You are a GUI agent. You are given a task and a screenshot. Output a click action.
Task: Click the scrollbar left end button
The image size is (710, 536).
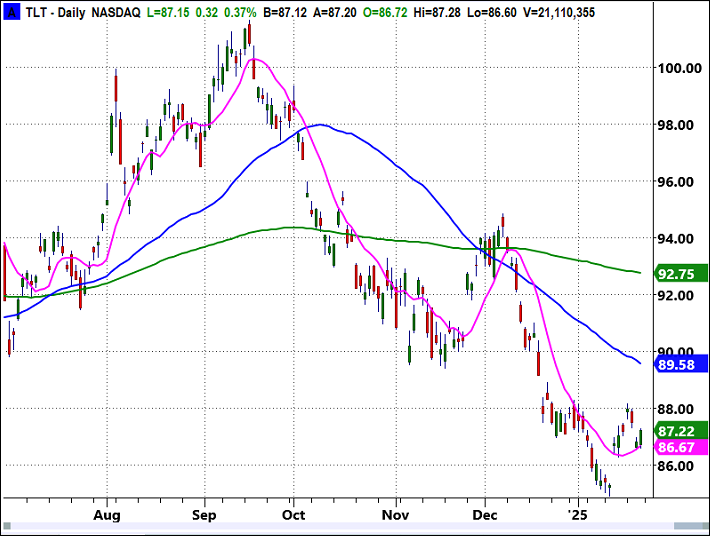[x=9, y=525]
